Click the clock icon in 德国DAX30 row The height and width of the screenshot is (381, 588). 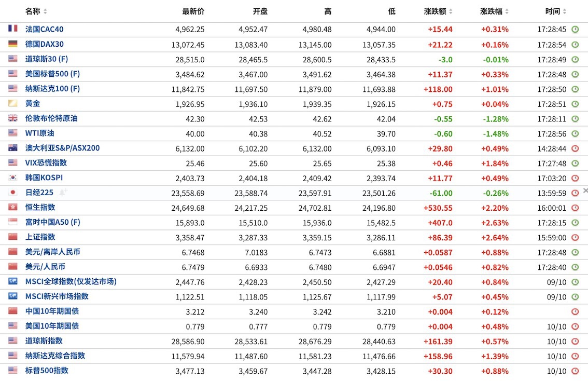point(575,44)
